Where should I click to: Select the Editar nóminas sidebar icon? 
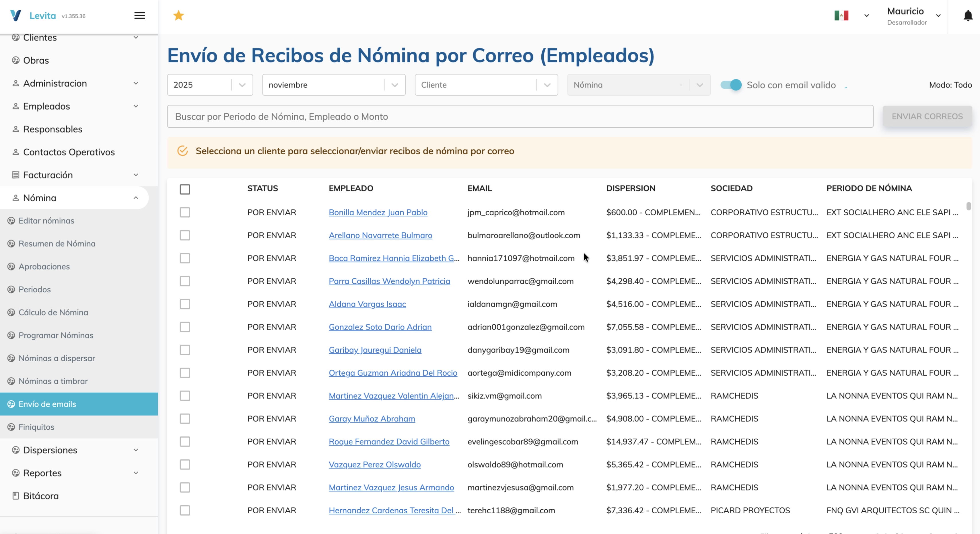pos(11,220)
